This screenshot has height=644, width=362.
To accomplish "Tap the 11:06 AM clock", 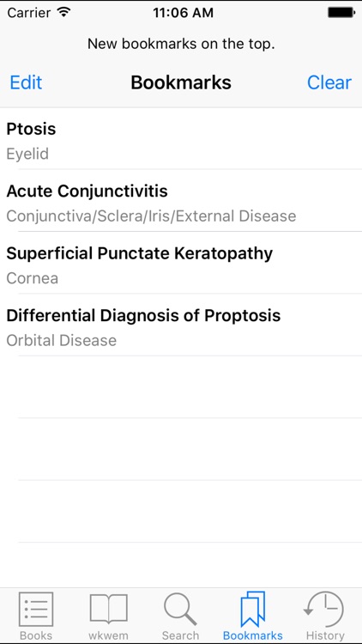I will 183,13.
